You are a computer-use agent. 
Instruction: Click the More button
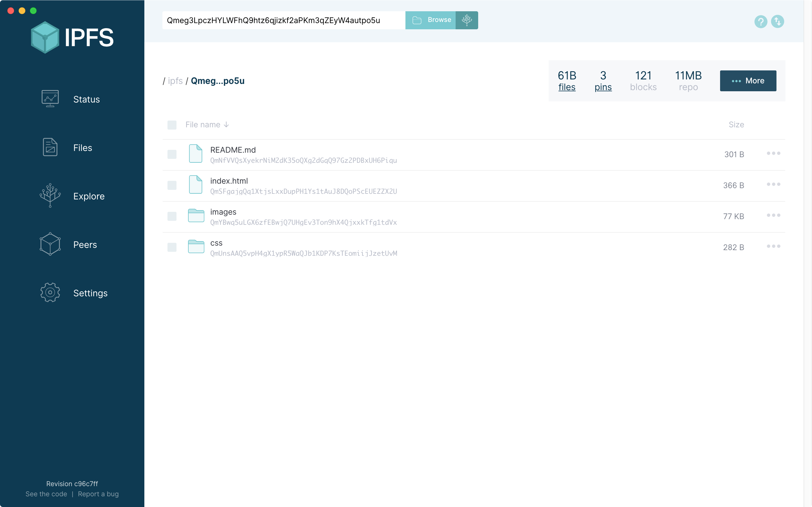[x=749, y=81]
